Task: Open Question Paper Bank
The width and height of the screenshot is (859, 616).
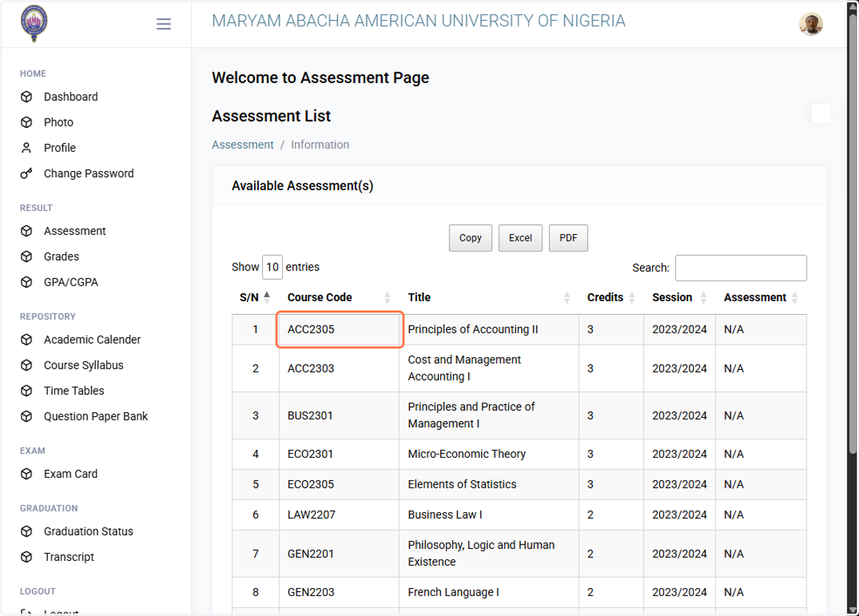Action: [x=96, y=416]
